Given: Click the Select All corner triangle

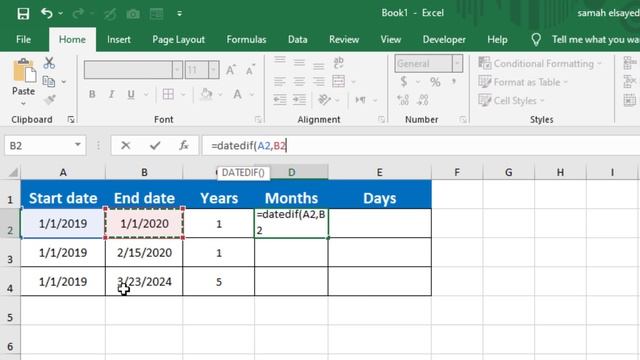Looking at the screenshot, I should pyautogui.click(x=13, y=173).
